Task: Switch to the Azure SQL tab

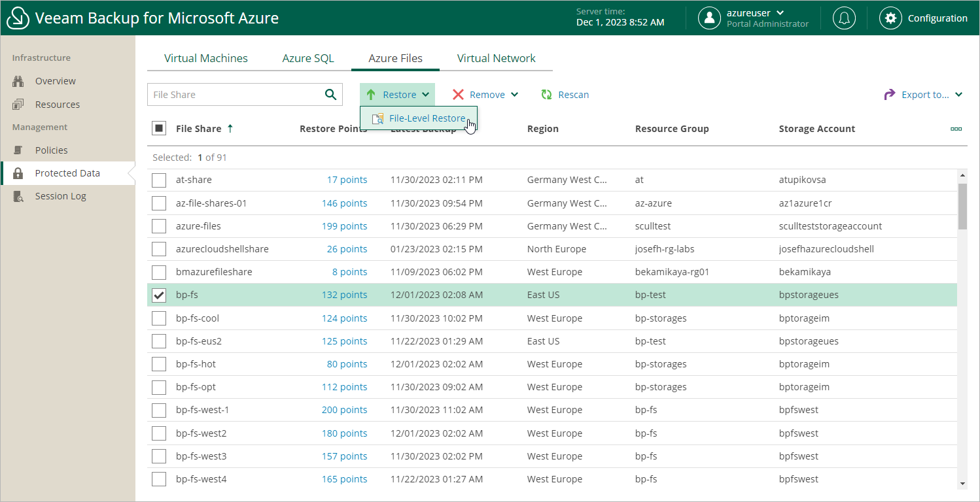Action: [308, 58]
